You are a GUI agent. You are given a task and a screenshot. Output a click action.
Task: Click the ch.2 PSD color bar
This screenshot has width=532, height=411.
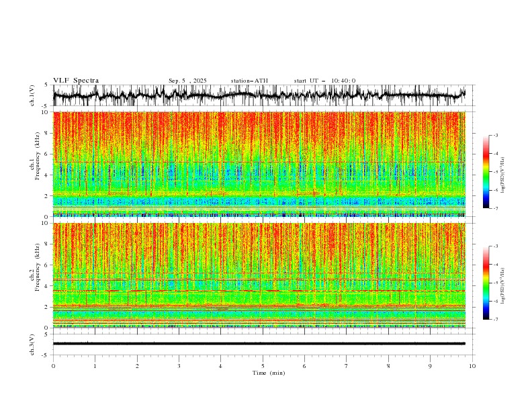pyautogui.click(x=486, y=283)
